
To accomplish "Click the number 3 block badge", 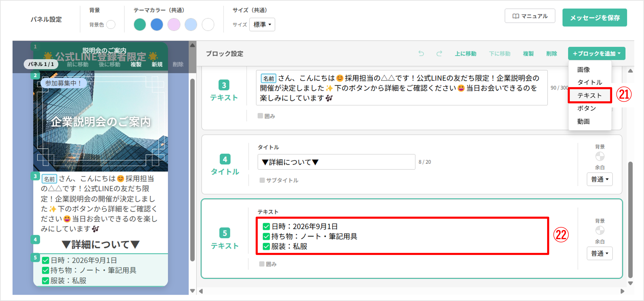I will tap(224, 85).
